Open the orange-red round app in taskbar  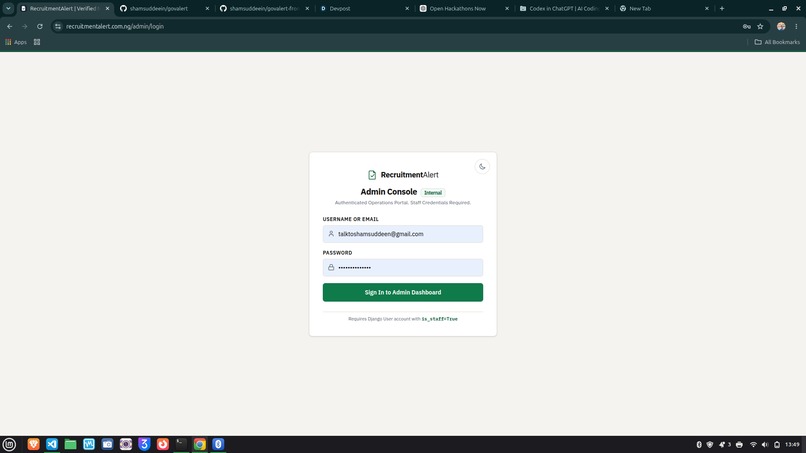[163, 444]
